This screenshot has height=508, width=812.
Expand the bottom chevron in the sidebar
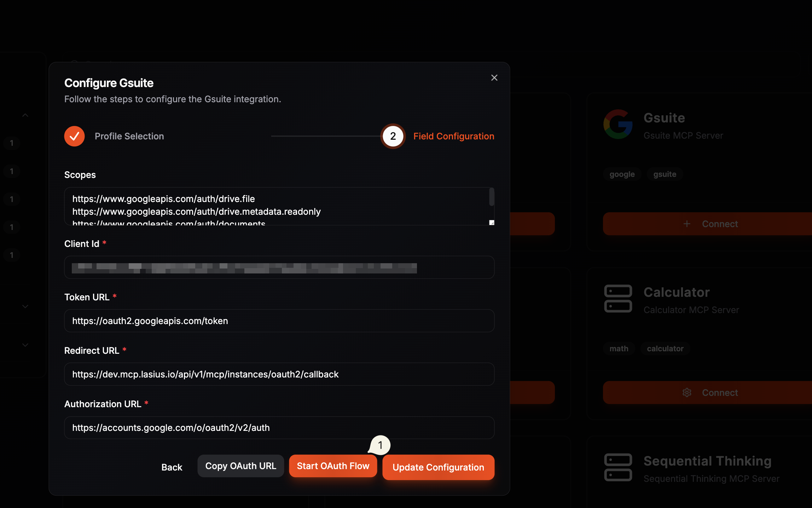[x=25, y=345]
